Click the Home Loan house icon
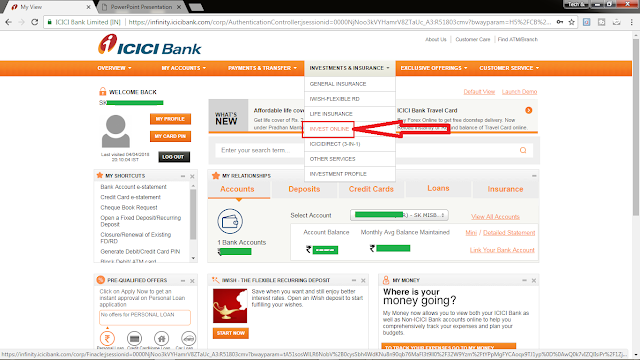Image resolution: width=640 pixels, height=360 pixels. coord(161,338)
